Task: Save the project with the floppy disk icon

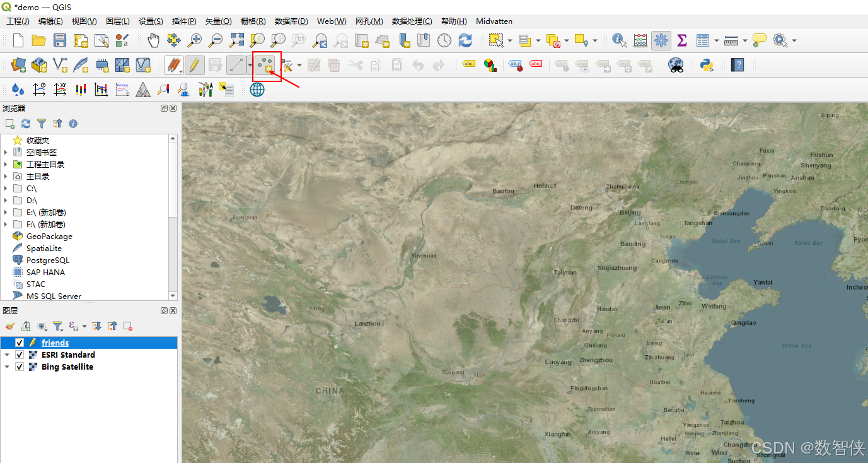Action: 60,40
